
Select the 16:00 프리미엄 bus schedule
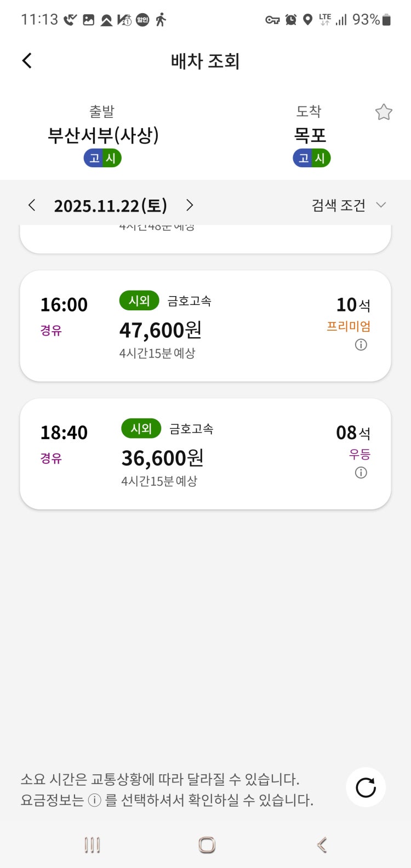tap(205, 326)
